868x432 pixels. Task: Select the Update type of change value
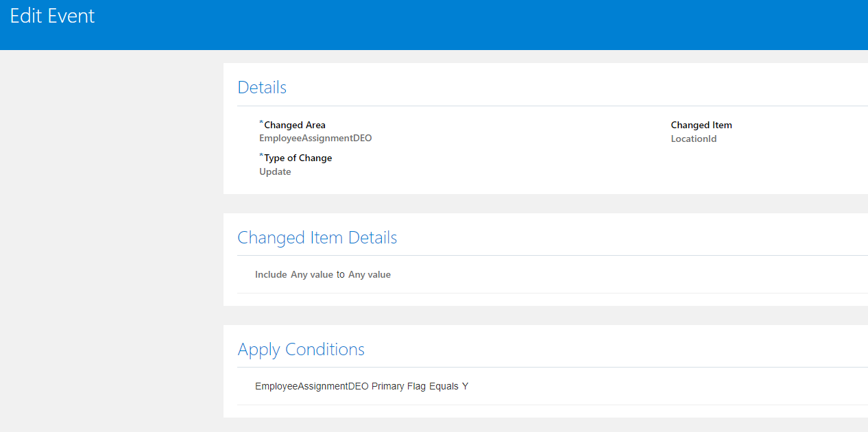click(275, 172)
